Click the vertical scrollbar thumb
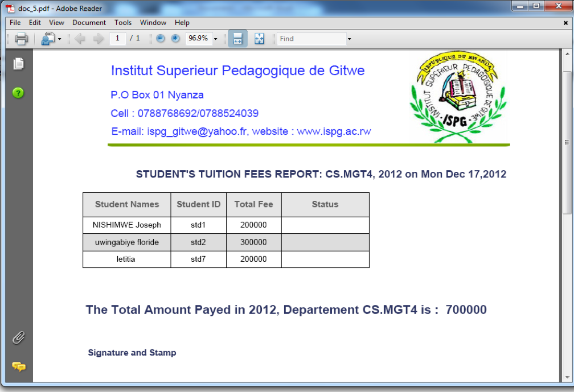The height and width of the screenshot is (392, 574). pyautogui.click(x=567, y=143)
